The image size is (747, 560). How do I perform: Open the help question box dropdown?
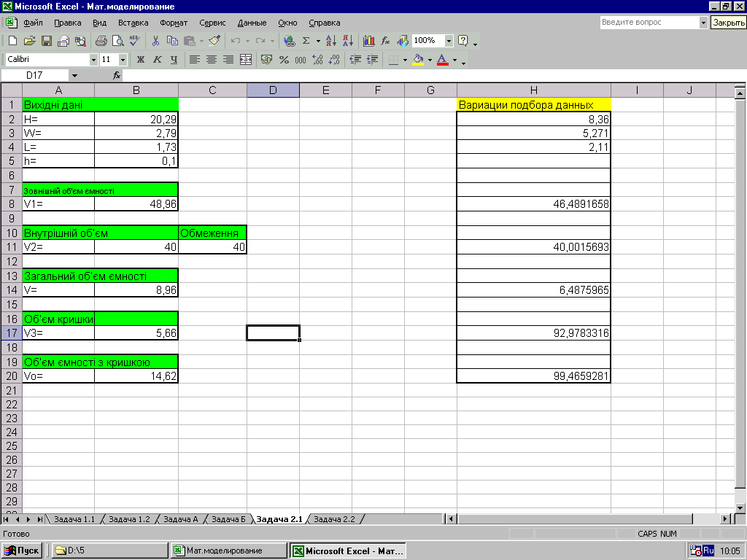click(x=703, y=23)
